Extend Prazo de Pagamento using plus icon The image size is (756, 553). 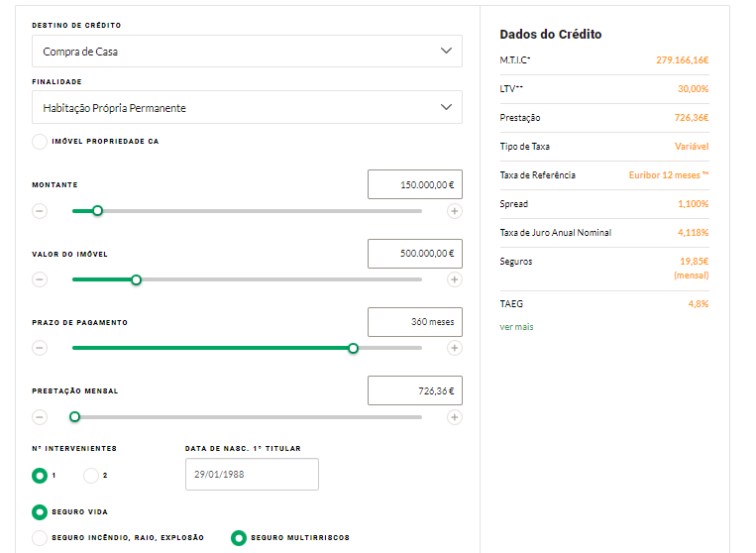pyautogui.click(x=454, y=348)
